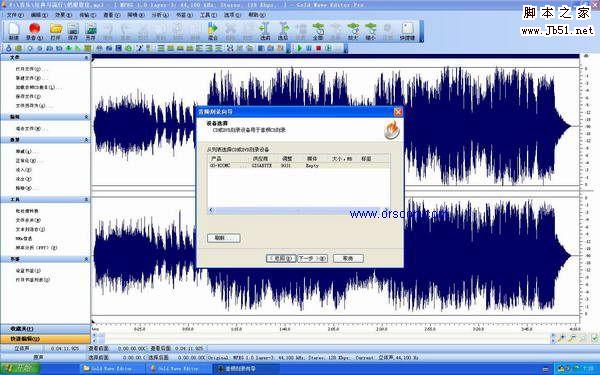Viewport: 600px width, 375px height.
Task: Click the burn wizard taskbar item
Action: point(245,369)
